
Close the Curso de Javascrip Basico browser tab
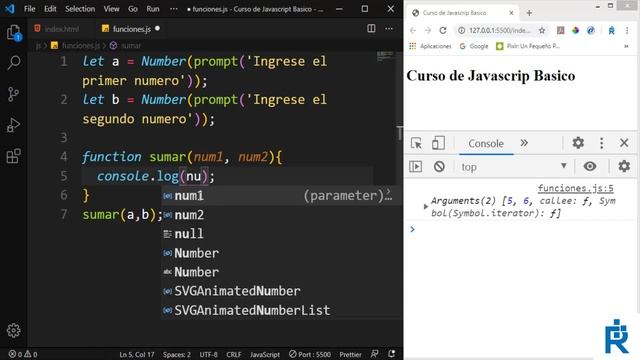point(511,13)
